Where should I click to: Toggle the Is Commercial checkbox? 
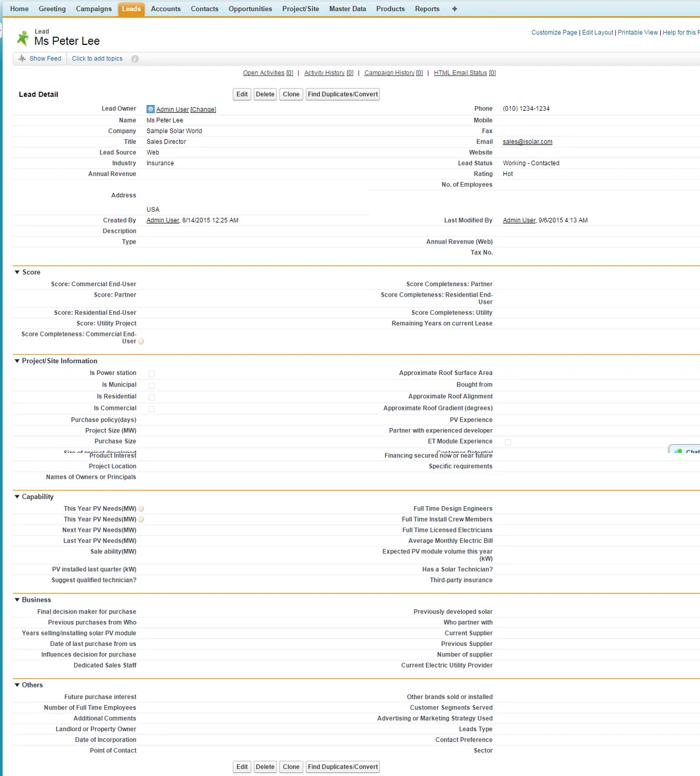pos(152,409)
